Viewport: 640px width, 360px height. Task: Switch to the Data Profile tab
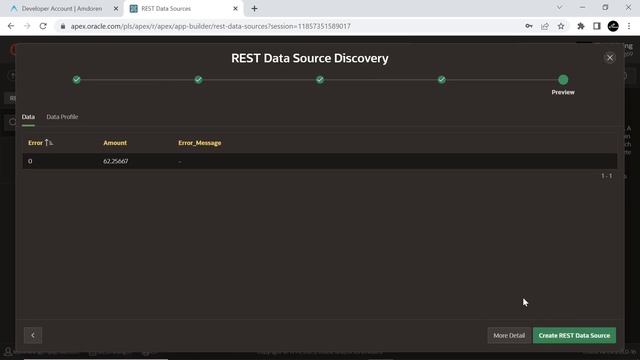(x=62, y=117)
